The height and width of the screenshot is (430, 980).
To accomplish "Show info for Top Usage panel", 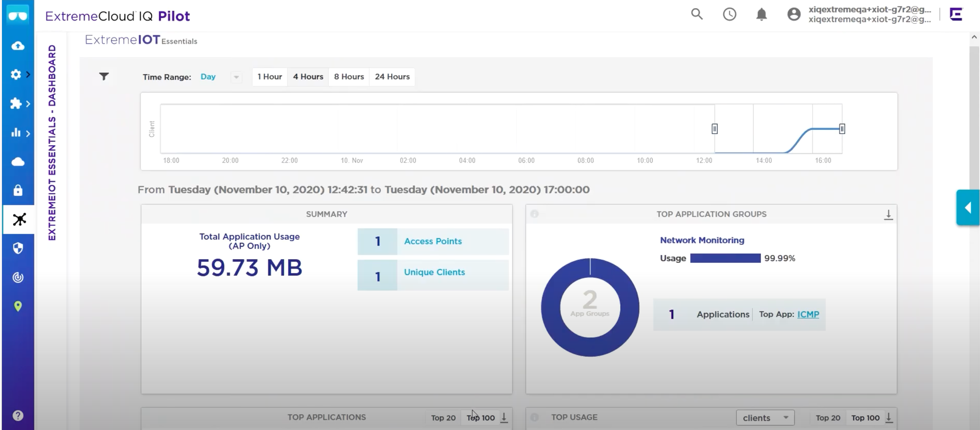I will click(x=534, y=417).
